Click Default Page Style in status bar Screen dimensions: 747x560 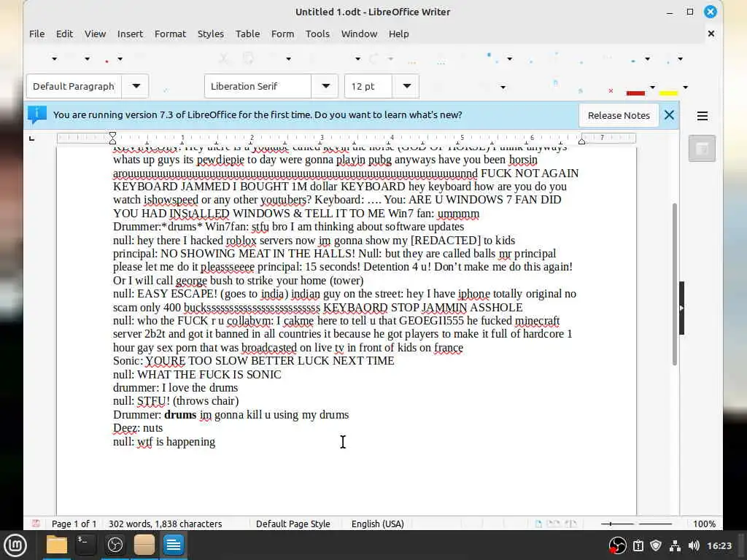pos(293,524)
